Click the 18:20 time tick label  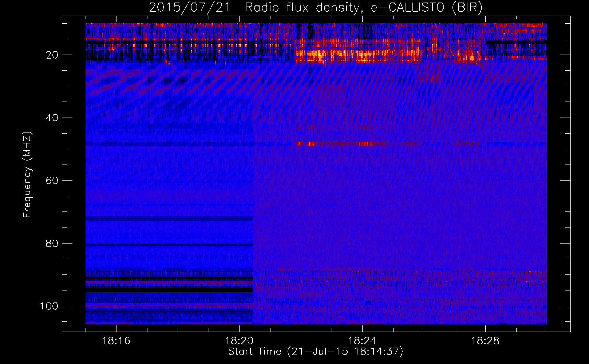point(239,341)
